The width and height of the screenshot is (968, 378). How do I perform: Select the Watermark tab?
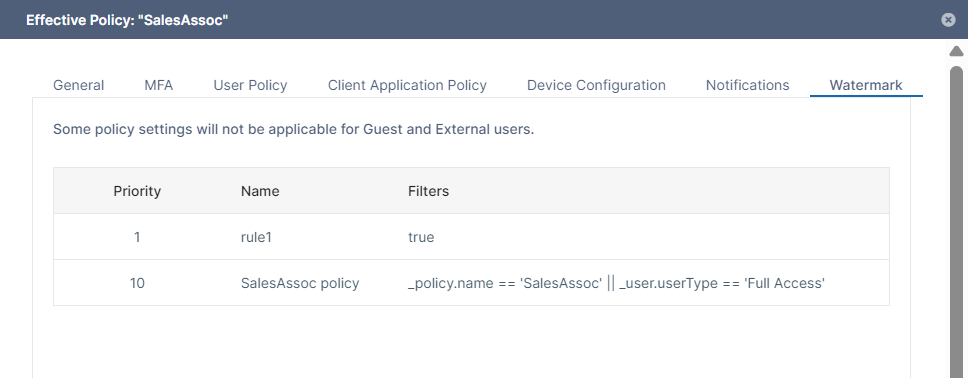[866, 85]
